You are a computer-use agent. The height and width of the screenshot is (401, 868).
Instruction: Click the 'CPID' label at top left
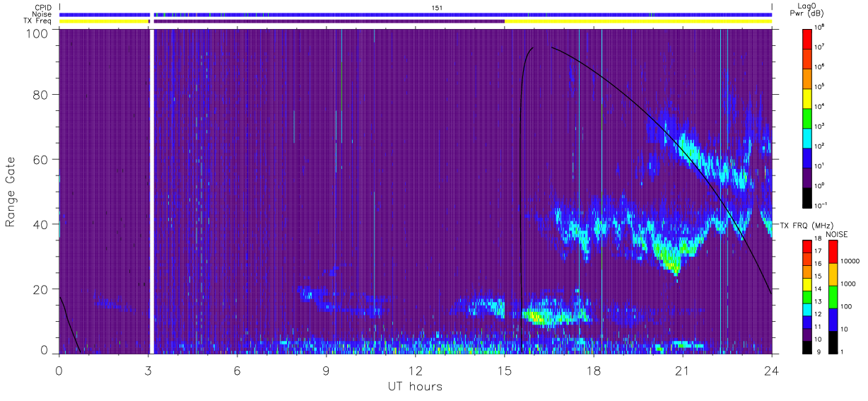click(x=43, y=7)
